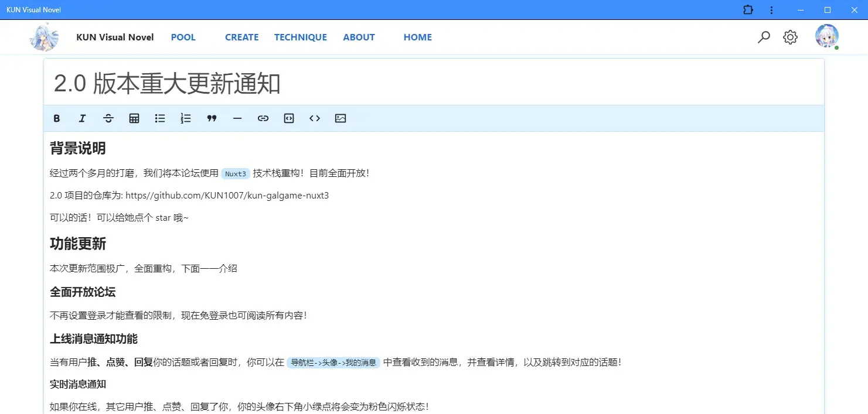Click the "功能更新" heading
868x414 pixels.
click(78, 244)
